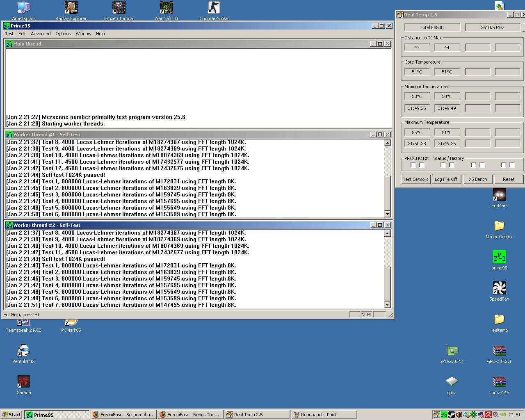Open the Help menu in Prime95
This screenshot has width=525, height=420.
point(100,34)
